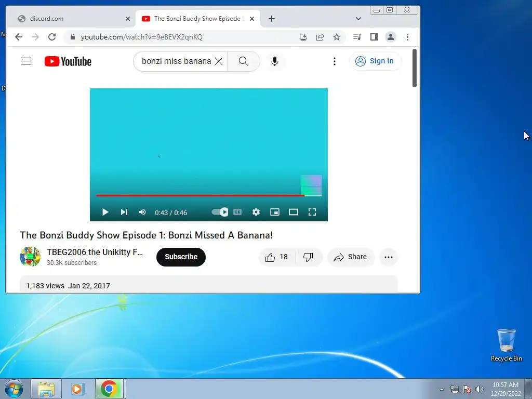Share the video
This screenshot has width=532, height=399.
tap(351, 257)
